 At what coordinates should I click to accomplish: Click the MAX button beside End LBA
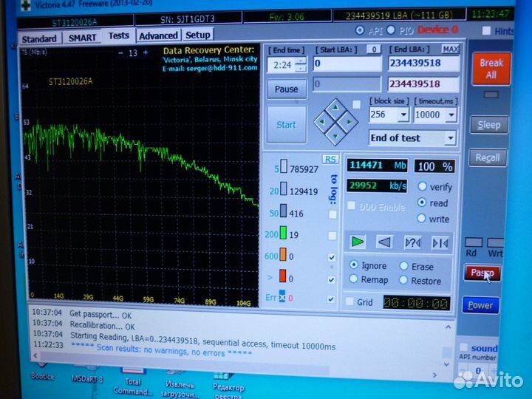pos(451,50)
